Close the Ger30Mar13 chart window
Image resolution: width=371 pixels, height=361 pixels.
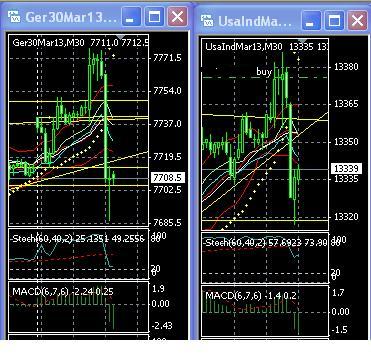[x=177, y=17]
